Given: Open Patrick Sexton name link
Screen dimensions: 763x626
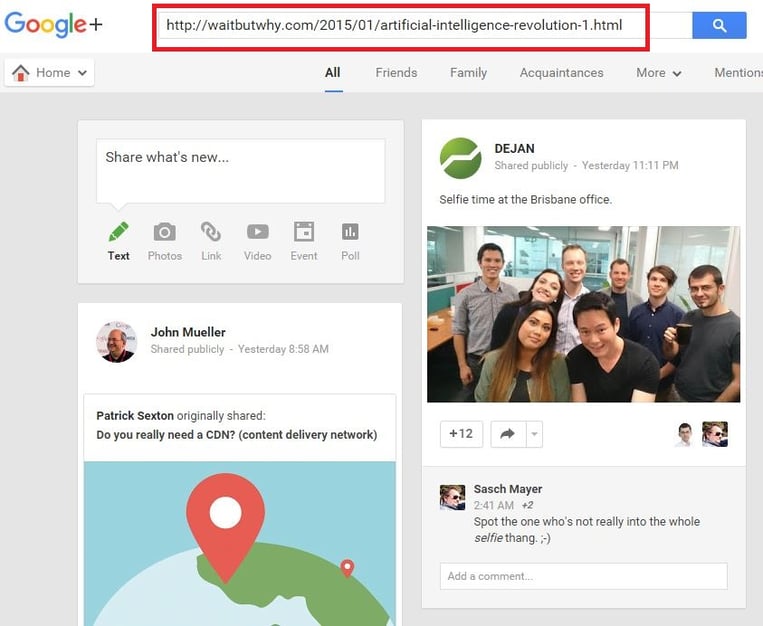Looking at the screenshot, I should click(x=135, y=416).
